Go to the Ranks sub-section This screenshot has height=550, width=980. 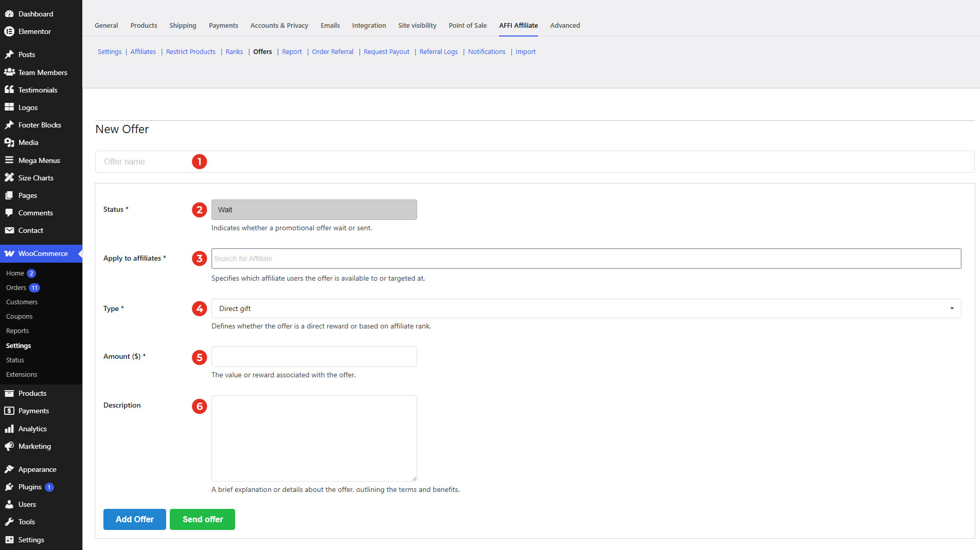[x=234, y=51]
